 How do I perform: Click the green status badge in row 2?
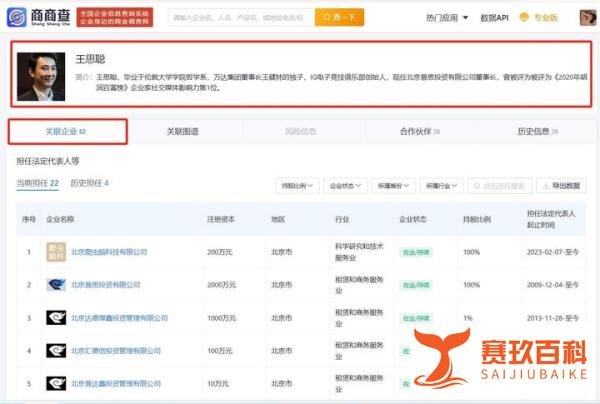(x=416, y=285)
